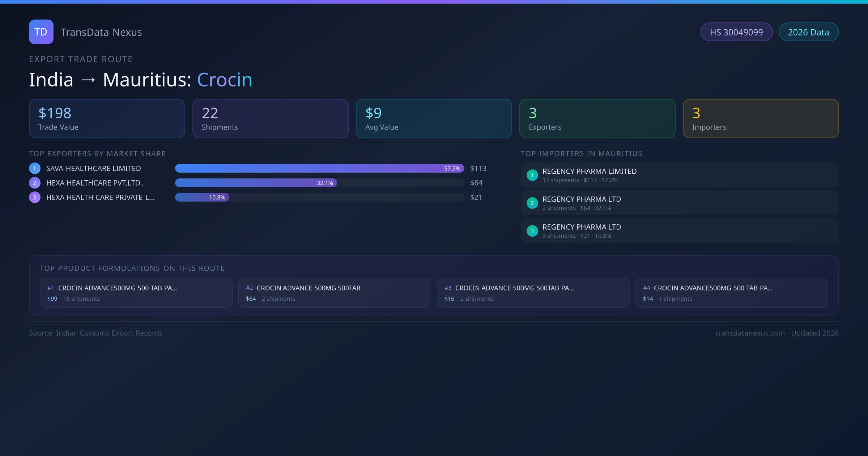Click the TD logo icon
This screenshot has width=868, height=456.
pyautogui.click(x=41, y=32)
